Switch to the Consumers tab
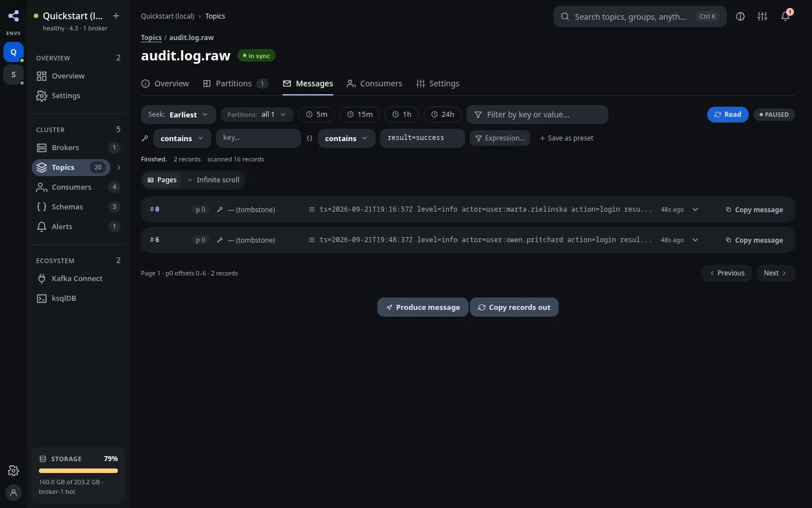 (374, 84)
